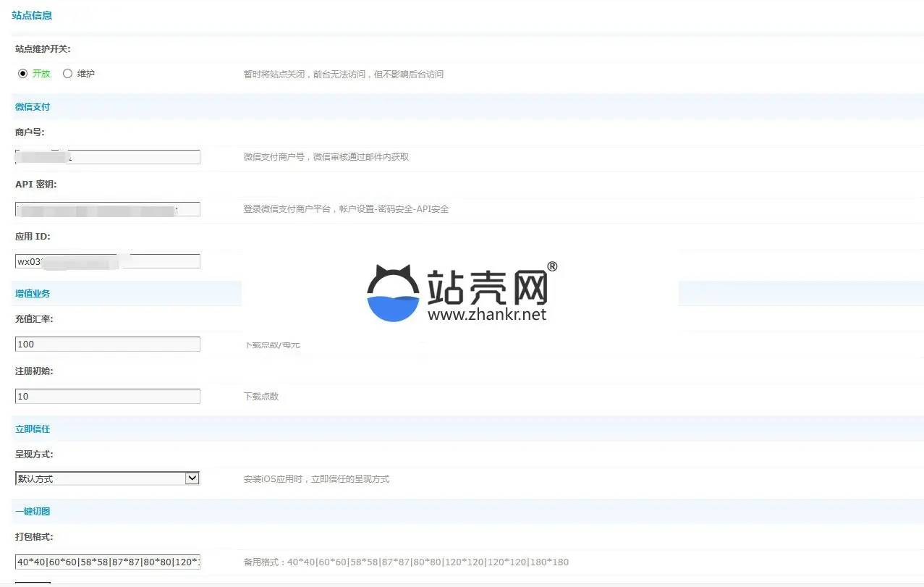
Task: Select the 维护 radio button
Action: tap(67, 74)
